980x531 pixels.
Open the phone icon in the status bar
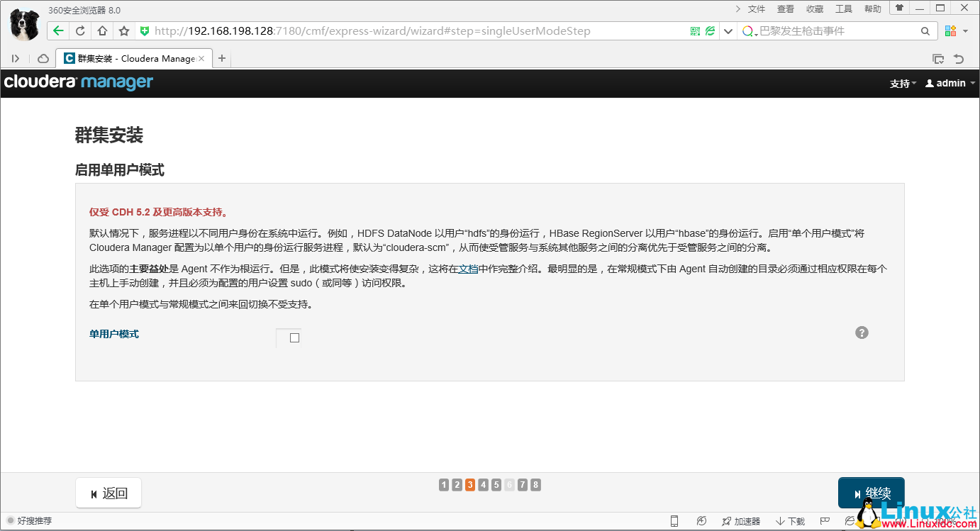[x=674, y=520]
